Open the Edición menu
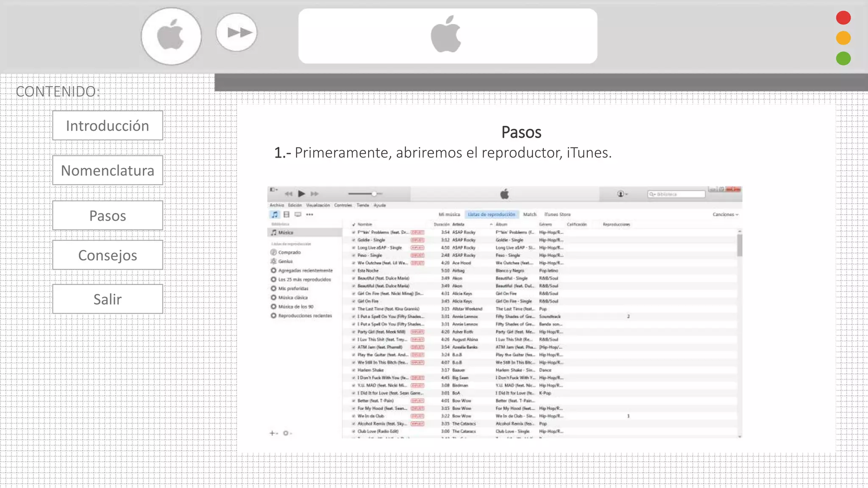The height and width of the screenshot is (488, 868). [x=295, y=205]
